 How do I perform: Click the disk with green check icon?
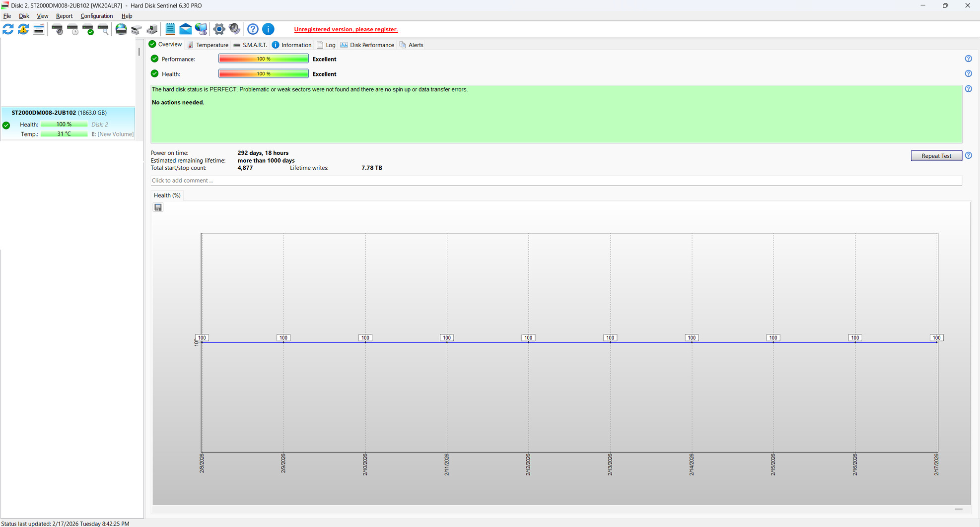click(x=88, y=29)
